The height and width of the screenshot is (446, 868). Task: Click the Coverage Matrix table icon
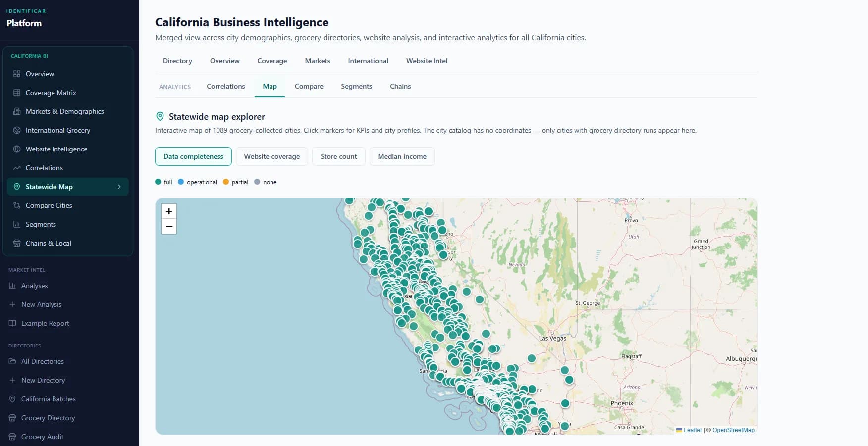[x=17, y=93]
